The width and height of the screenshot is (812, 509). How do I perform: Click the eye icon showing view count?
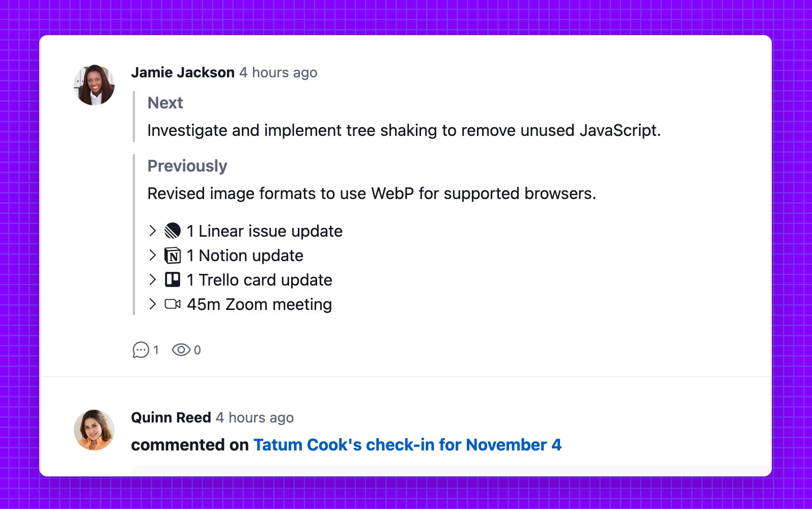point(181,350)
